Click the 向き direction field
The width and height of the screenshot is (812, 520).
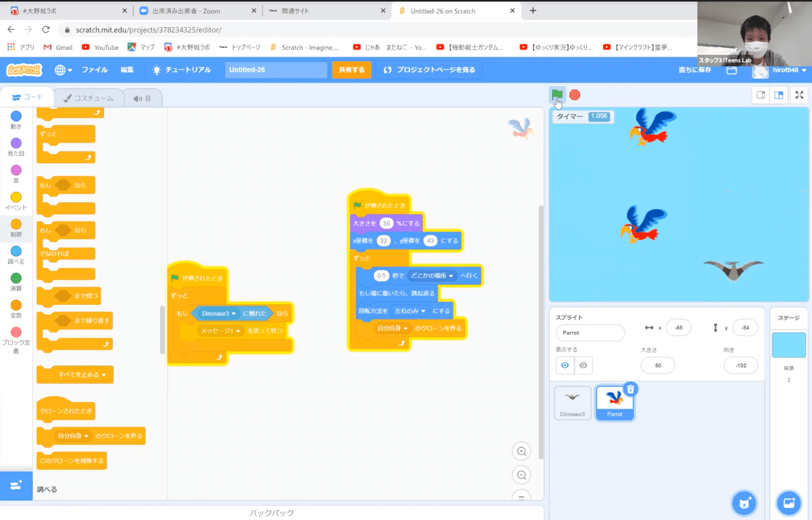741,365
